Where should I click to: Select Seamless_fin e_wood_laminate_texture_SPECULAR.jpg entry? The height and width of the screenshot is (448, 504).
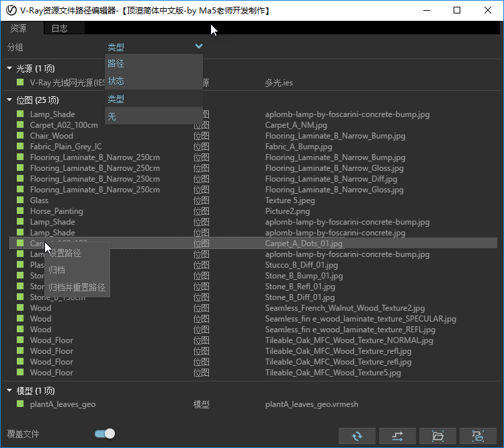[360, 319]
